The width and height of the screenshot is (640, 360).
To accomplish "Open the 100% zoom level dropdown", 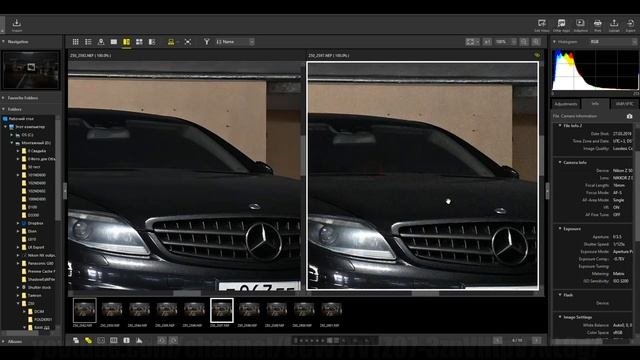I will tap(505, 42).
